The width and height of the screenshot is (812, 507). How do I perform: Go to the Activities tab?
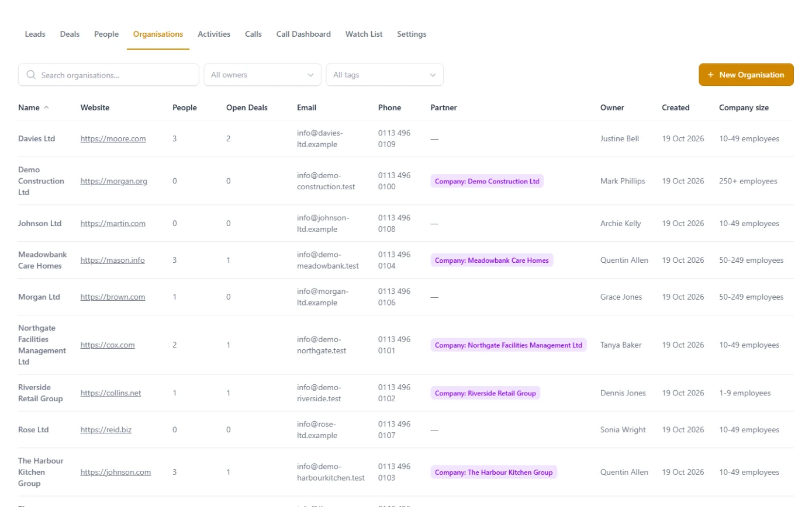tap(214, 34)
